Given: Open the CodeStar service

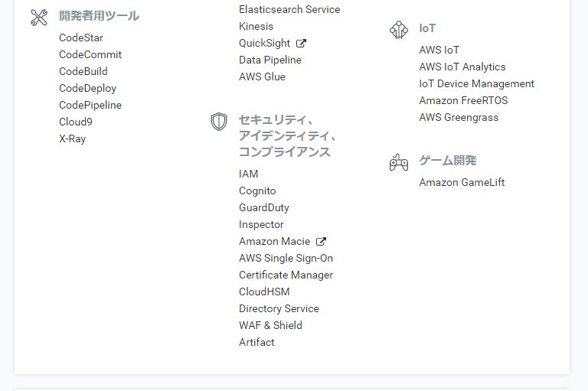Looking at the screenshot, I should tap(81, 38).
